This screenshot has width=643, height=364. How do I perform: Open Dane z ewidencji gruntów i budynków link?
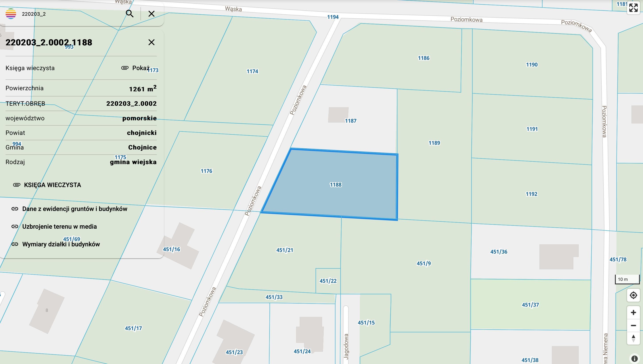point(69,209)
